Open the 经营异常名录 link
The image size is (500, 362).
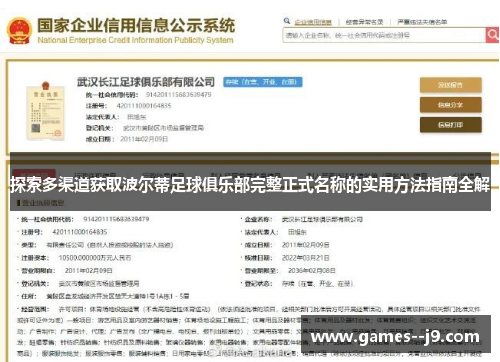(364, 22)
